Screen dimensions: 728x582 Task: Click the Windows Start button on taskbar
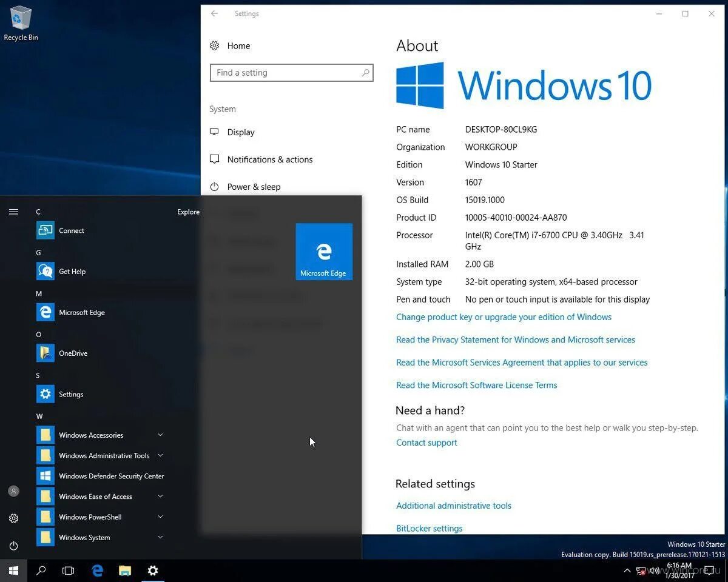pyautogui.click(x=13, y=570)
